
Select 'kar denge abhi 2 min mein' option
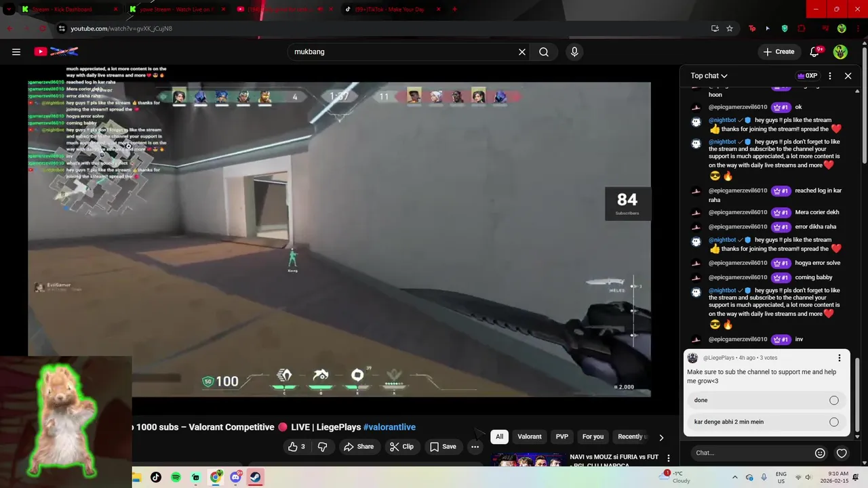pos(766,422)
